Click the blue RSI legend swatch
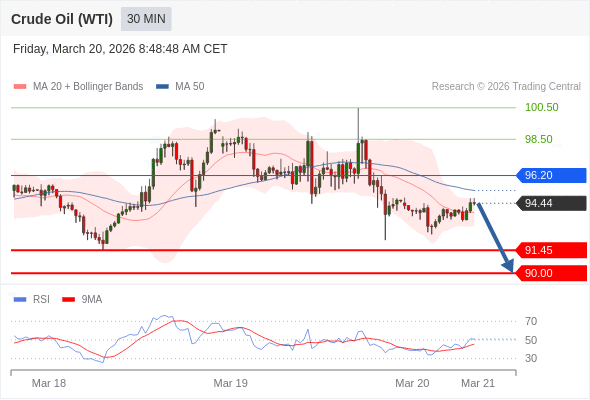 [20, 300]
